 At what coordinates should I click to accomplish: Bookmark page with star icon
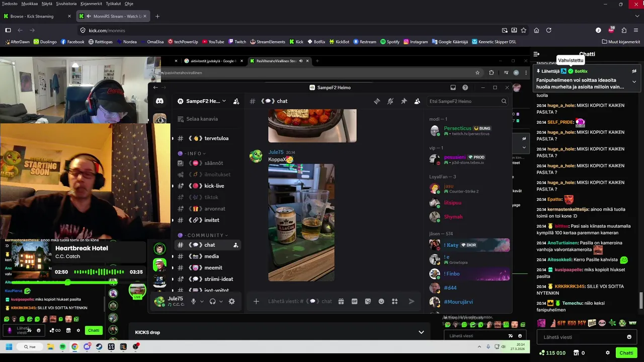pyautogui.click(x=523, y=30)
